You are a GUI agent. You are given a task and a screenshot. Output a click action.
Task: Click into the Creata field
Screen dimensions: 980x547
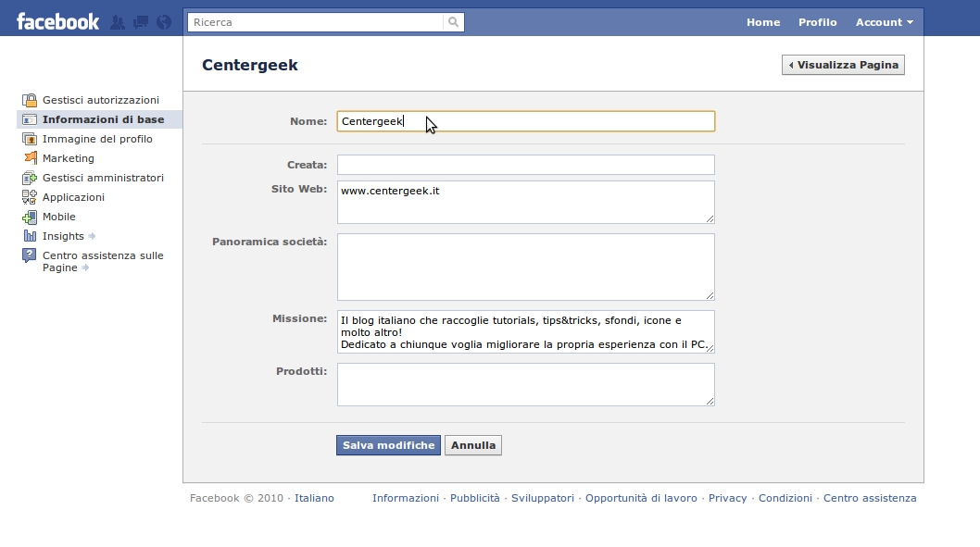click(525, 165)
